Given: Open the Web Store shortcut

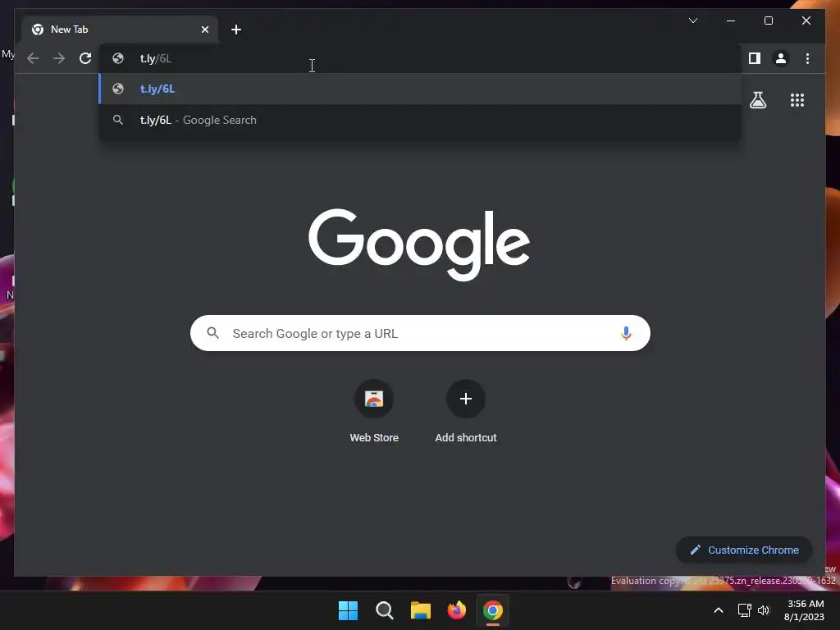Looking at the screenshot, I should (x=374, y=412).
